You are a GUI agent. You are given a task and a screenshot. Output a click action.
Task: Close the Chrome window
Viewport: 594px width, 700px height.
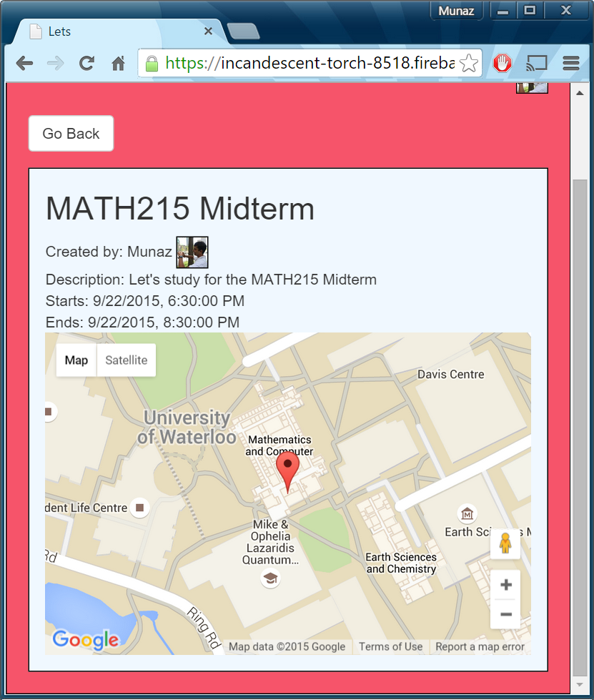click(x=566, y=11)
